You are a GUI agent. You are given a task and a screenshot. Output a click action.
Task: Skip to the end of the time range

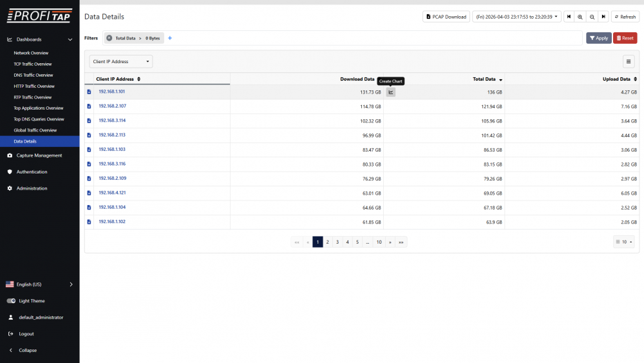pos(603,17)
